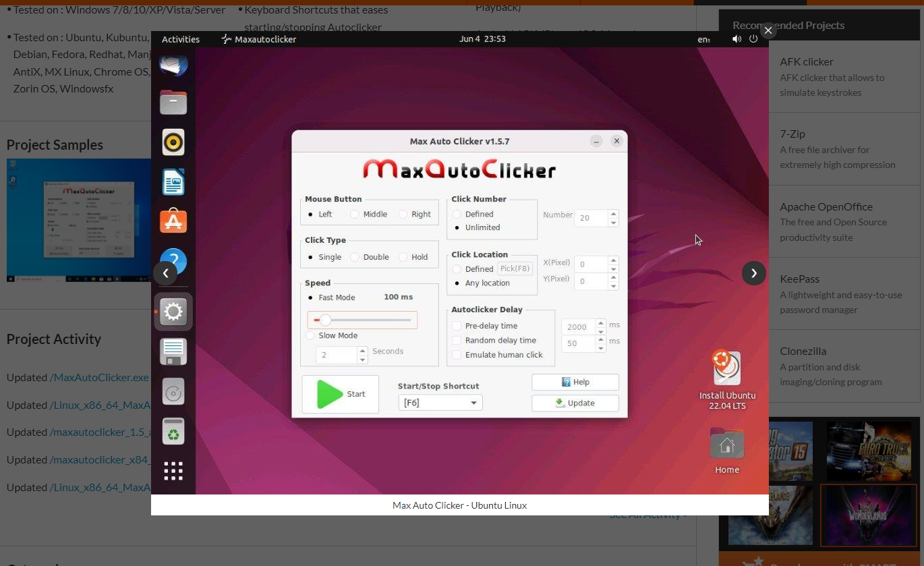924x566 pixels.
Task: Open the MaxAutoClicker.exe update link
Action: 100,377
